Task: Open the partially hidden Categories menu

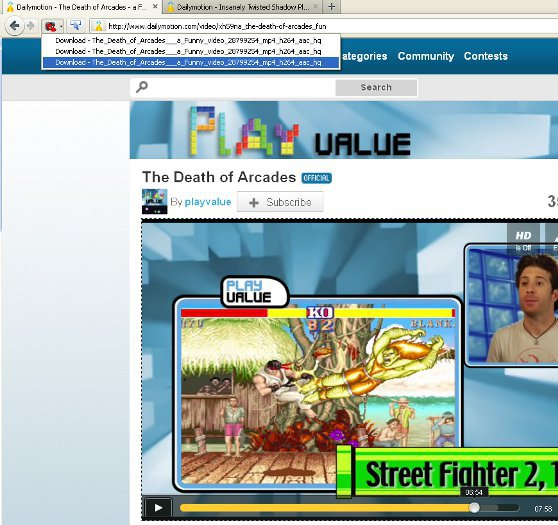Action: click(364, 56)
